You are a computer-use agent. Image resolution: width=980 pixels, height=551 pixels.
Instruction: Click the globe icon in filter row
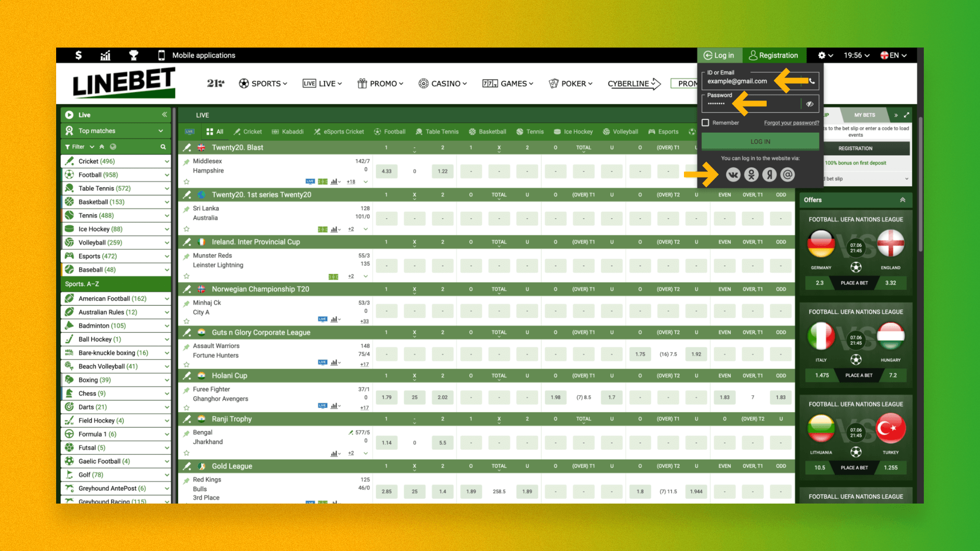click(113, 147)
